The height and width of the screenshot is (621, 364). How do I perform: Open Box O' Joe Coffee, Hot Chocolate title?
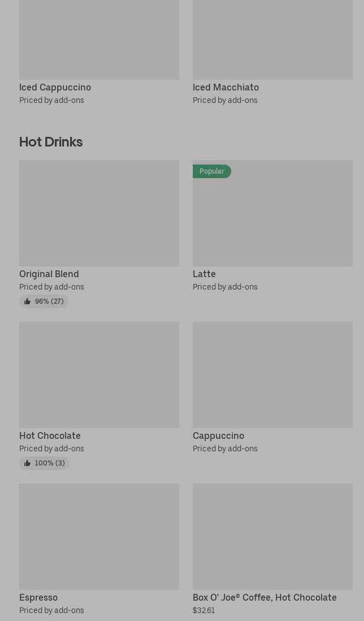click(x=265, y=597)
